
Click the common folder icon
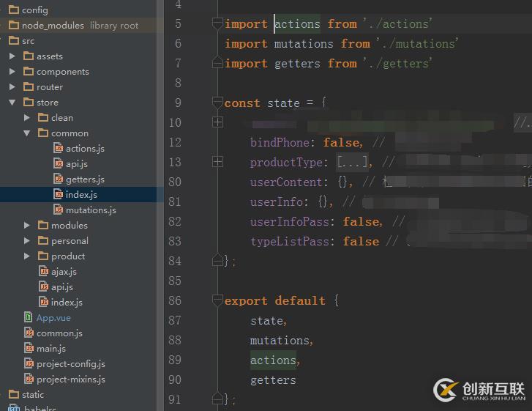pyautogui.click(x=43, y=133)
